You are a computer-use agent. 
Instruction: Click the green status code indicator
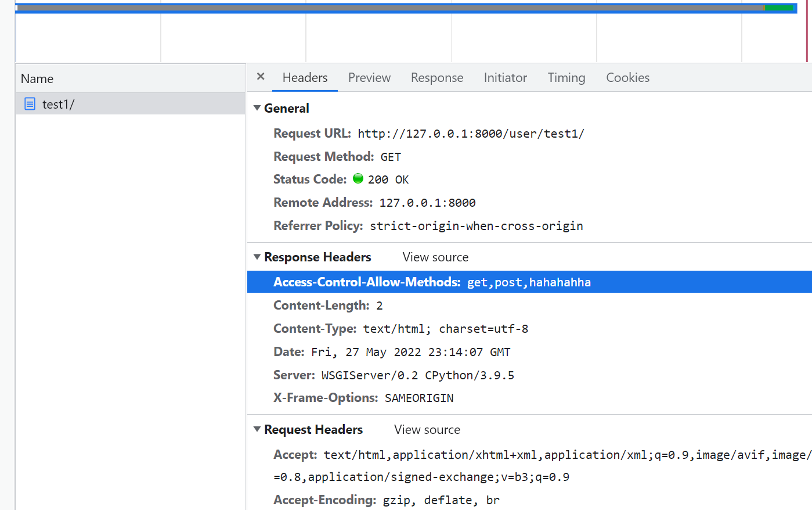point(358,179)
